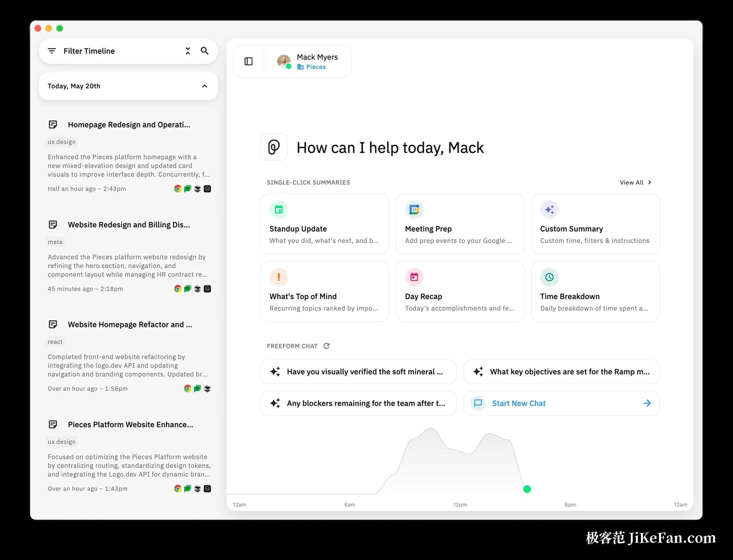Click the Time Breakdown clock icon
Image resolution: width=733 pixels, height=560 pixels.
[x=549, y=277]
